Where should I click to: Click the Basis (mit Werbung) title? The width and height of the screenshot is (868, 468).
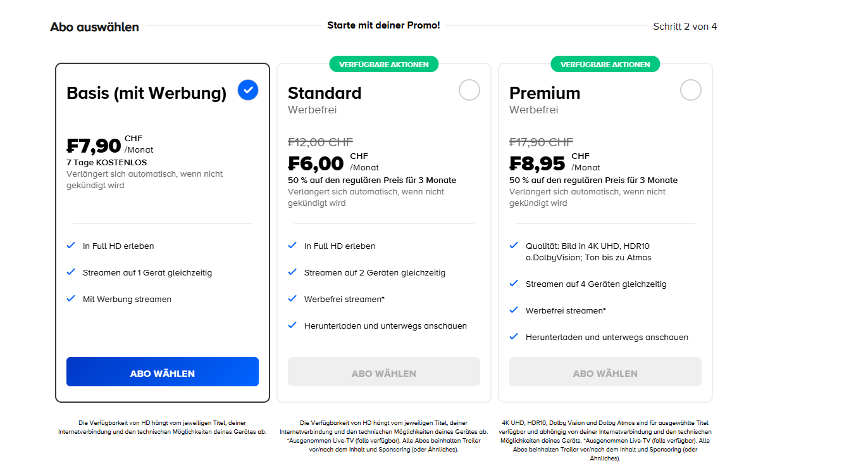point(146,93)
